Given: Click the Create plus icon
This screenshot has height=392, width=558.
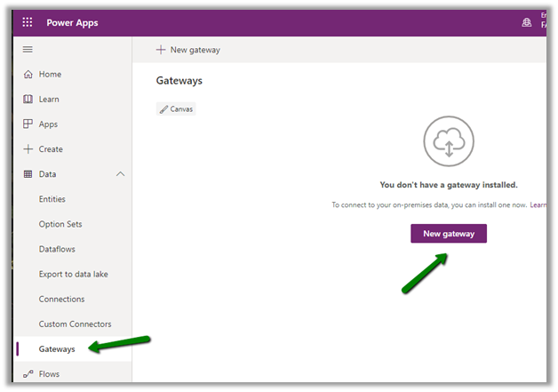Looking at the screenshot, I should coord(28,148).
